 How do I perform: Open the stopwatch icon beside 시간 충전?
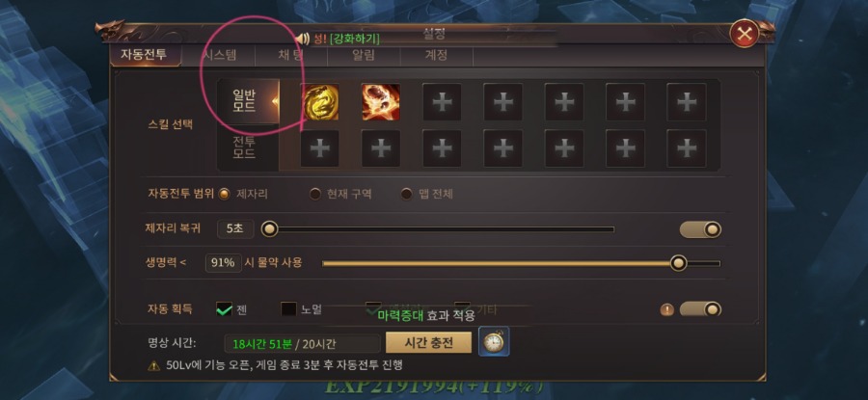pyautogui.click(x=494, y=342)
